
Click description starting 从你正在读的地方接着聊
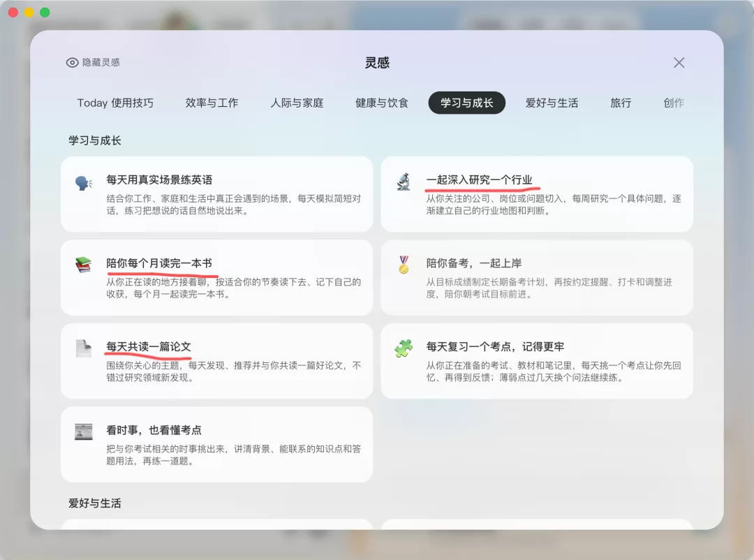click(234, 288)
